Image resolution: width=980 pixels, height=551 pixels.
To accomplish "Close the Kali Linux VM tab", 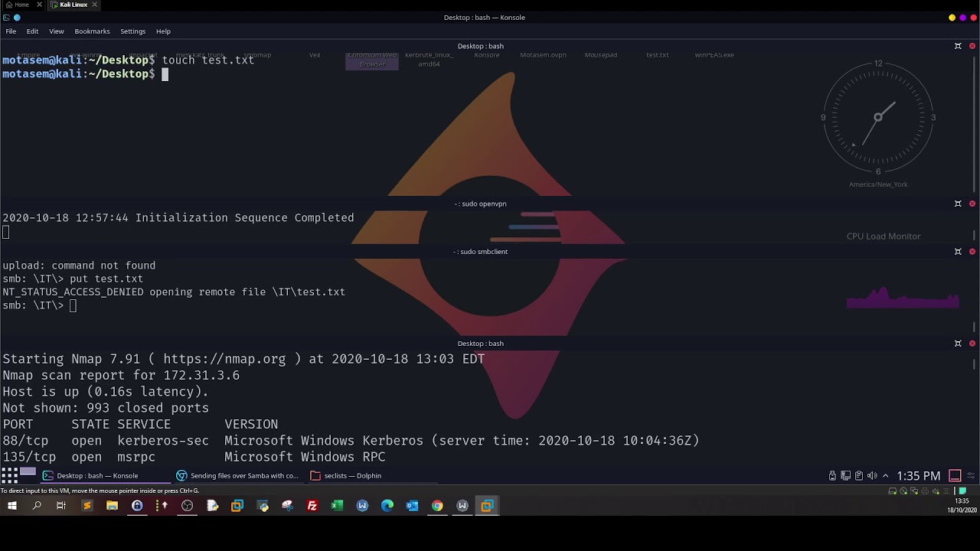I will [x=95, y=5].
